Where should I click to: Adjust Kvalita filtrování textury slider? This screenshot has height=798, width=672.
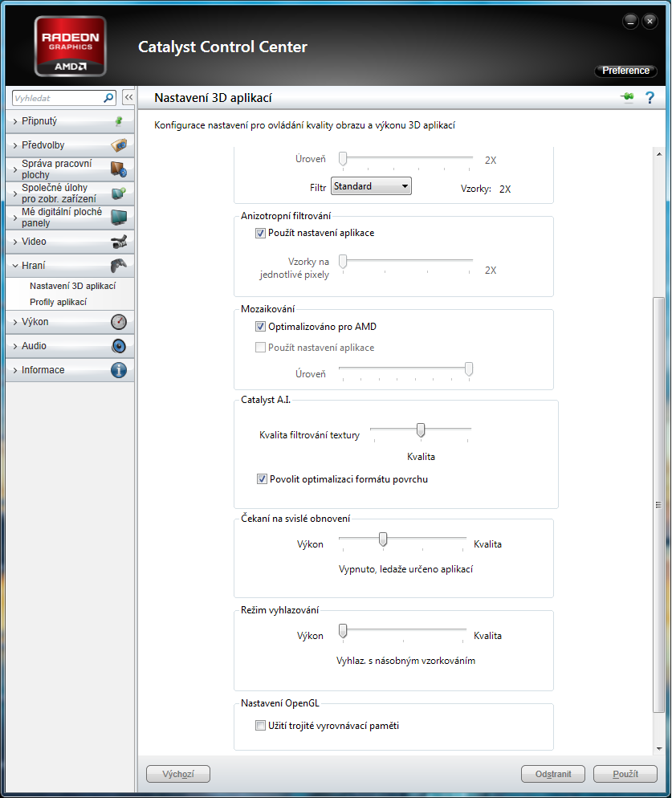[x=421, y=430]
